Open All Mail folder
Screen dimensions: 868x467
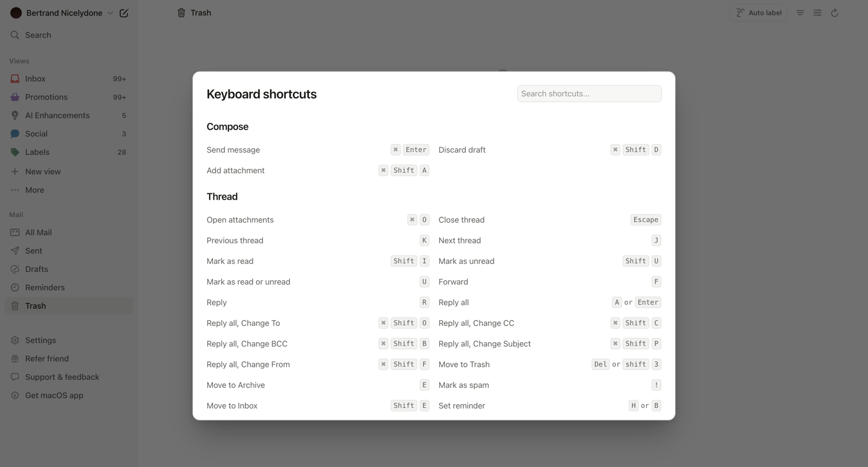point(69,232)
